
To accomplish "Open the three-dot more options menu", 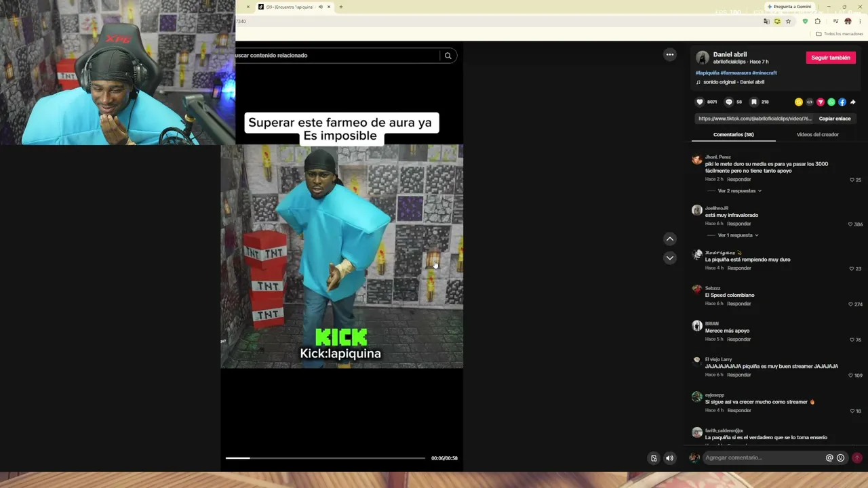I will click(x=670, y=55).
